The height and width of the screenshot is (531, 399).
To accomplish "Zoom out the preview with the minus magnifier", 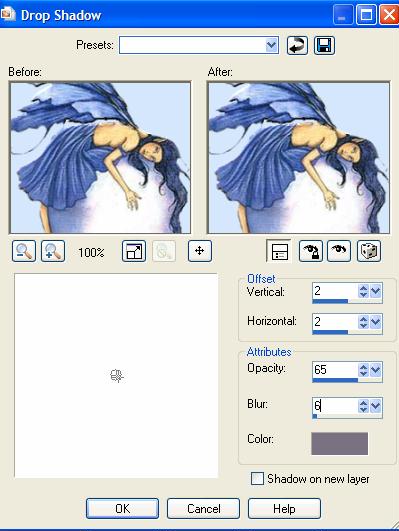I will pos(24,251).
